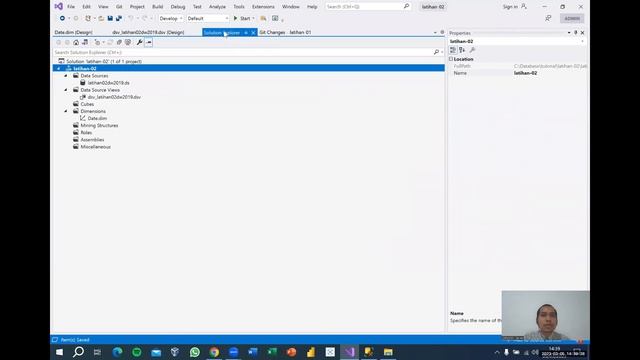Click Switch Views icon beside Home

[85, 42]
